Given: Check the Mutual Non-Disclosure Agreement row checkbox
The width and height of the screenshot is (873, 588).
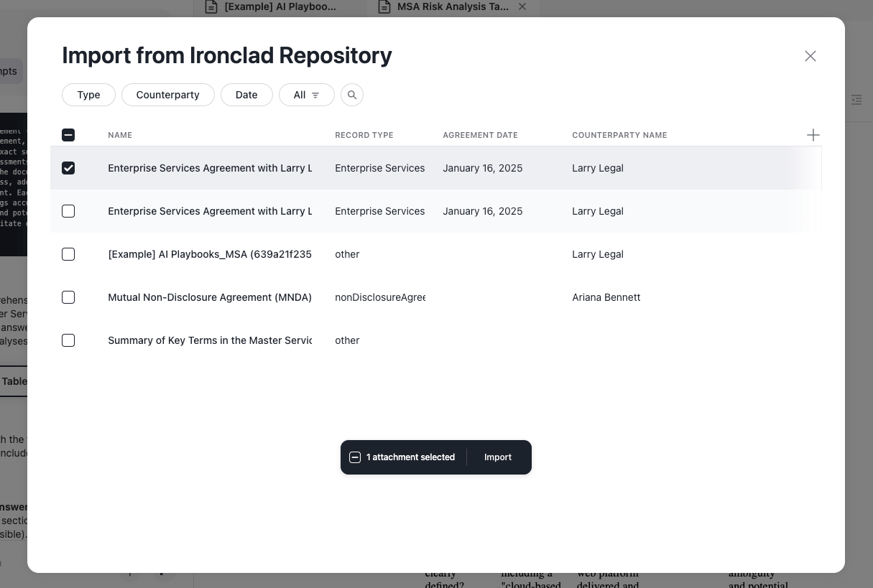Looking at the screenshot, I should 68,297.
